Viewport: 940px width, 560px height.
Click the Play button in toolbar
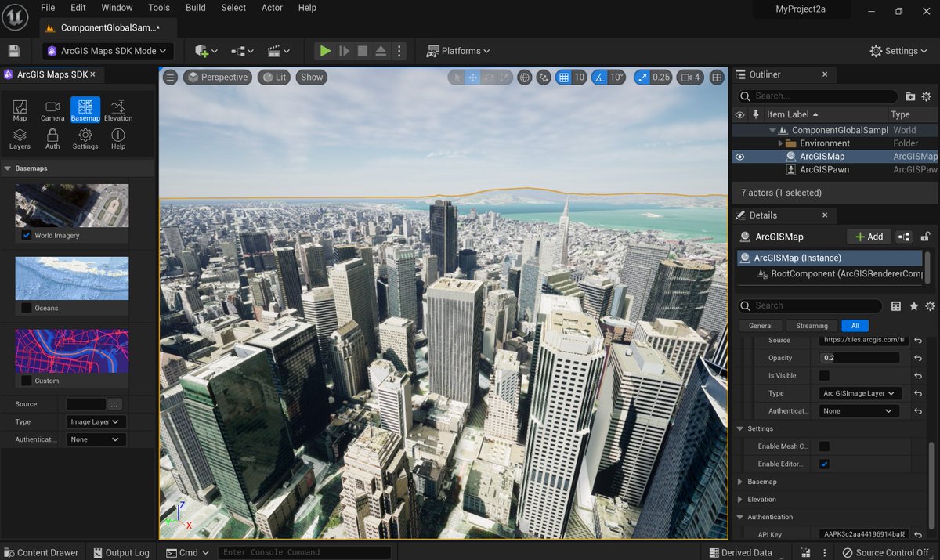coord(325,51)
